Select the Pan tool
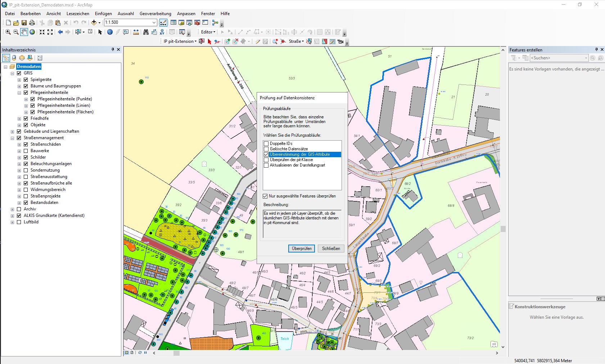This screenshot has width=605, height=364. 24,32
